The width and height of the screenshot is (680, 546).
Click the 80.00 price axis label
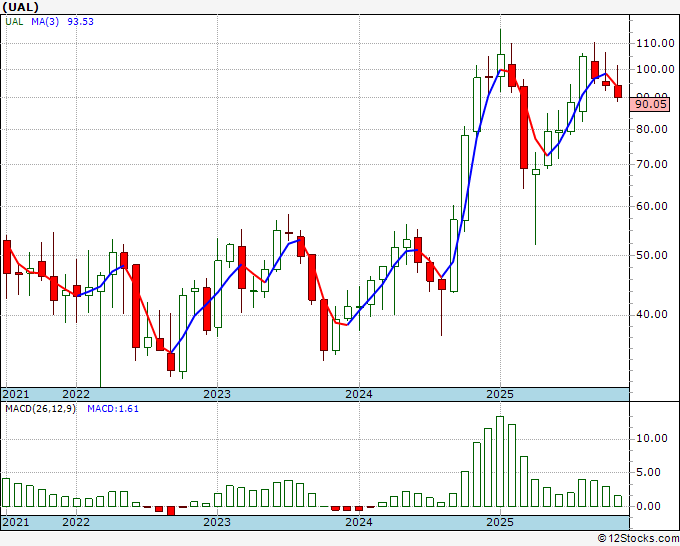pyautogui.click(x=652, y=129)
